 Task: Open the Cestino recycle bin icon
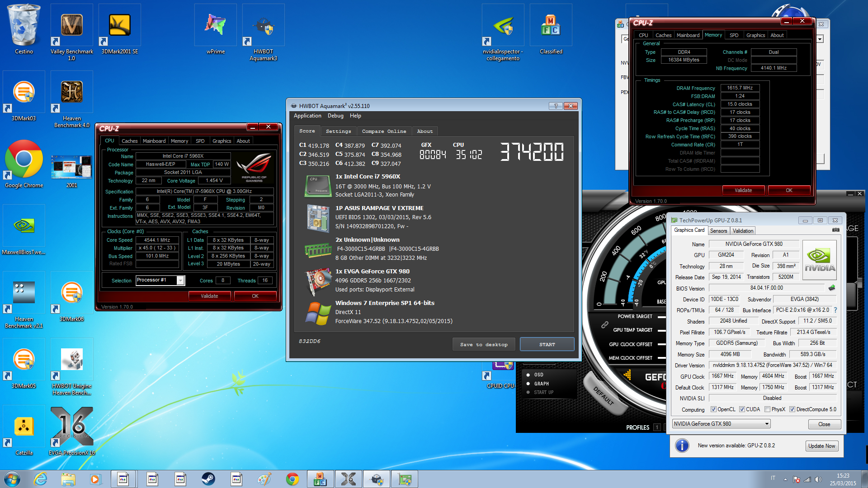[x=24, y=29]
